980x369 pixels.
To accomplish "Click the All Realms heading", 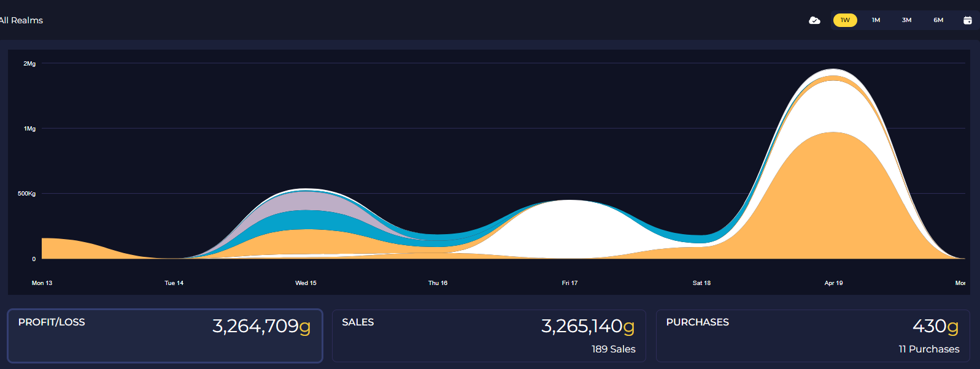I will pos(21,20).
